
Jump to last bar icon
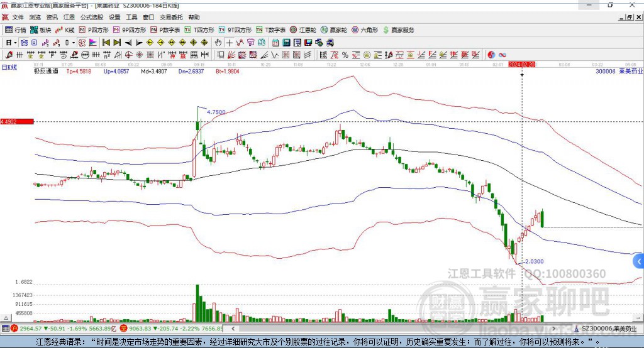coord(117,43)
